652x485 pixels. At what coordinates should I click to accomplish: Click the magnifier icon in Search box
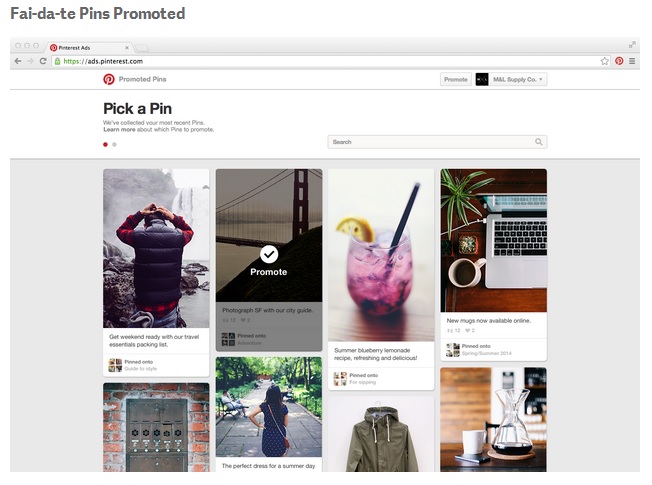click(x=538, y=142)
